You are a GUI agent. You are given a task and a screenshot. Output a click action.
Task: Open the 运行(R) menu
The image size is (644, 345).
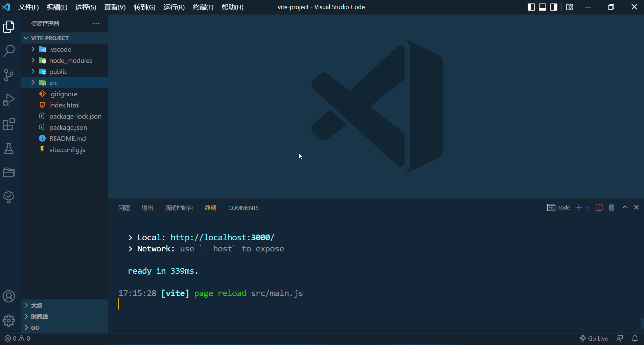click(x=174, y=7)
